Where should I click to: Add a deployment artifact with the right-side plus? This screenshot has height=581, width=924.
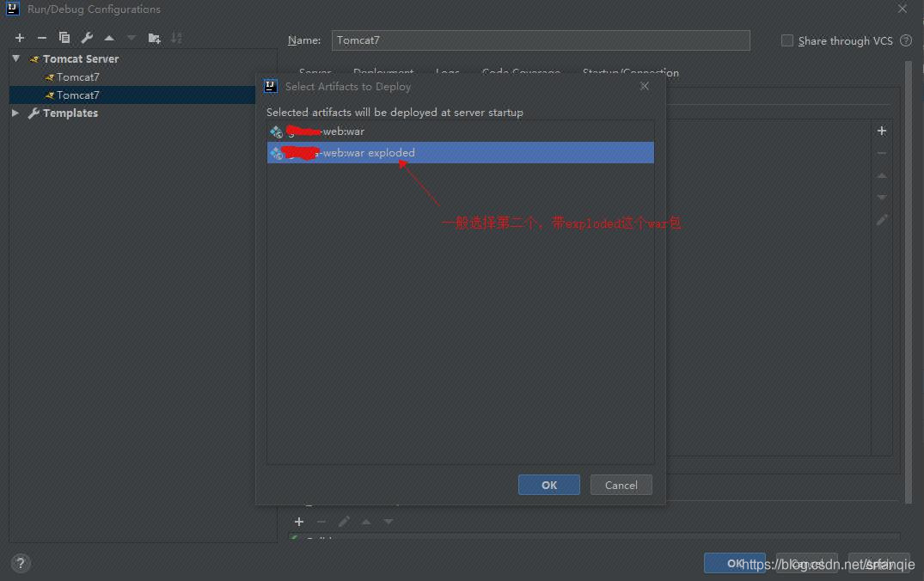pos(882,131)
